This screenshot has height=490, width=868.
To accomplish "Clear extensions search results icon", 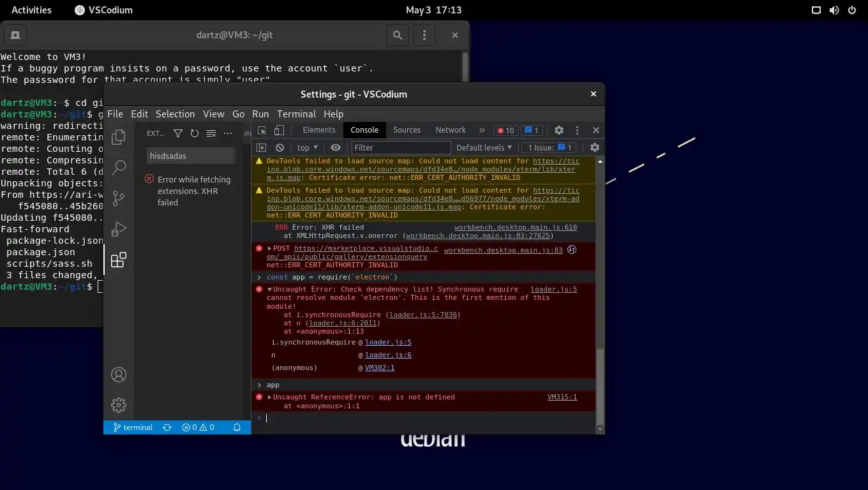I will 211,133.
